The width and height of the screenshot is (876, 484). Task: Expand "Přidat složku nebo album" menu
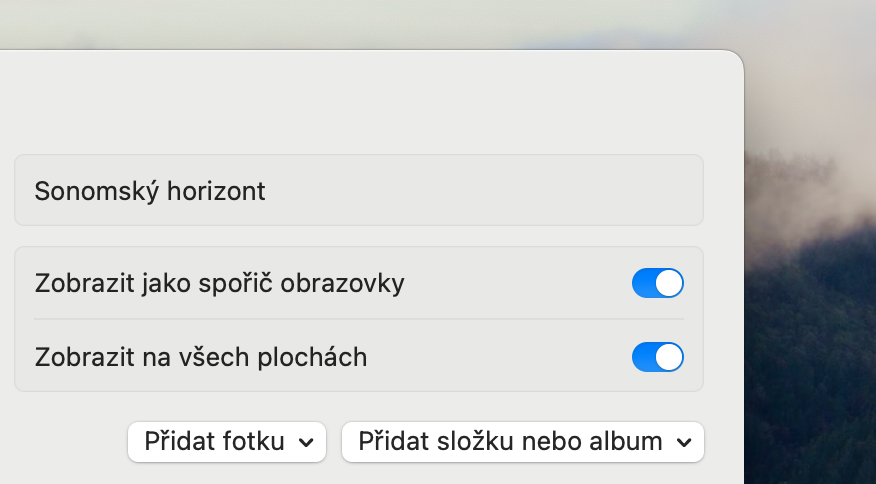pyautogui.click(x=523, y=441)
